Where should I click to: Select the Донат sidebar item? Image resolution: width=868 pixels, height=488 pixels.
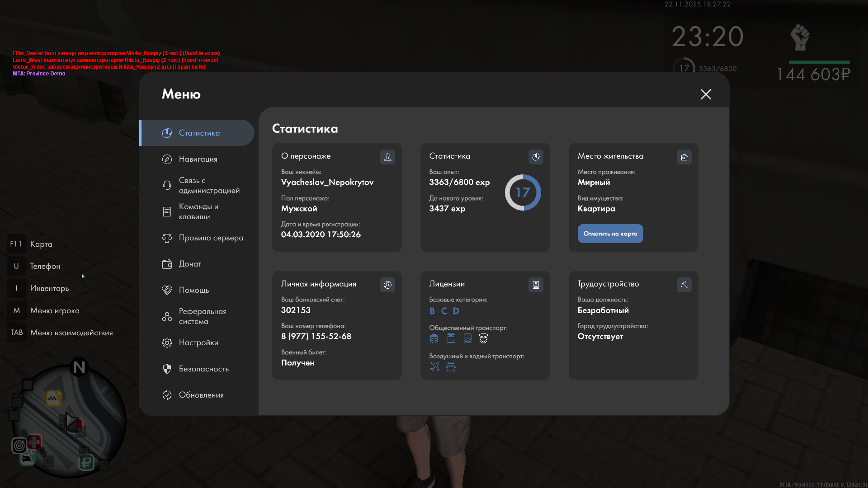(x=190, y=264)
